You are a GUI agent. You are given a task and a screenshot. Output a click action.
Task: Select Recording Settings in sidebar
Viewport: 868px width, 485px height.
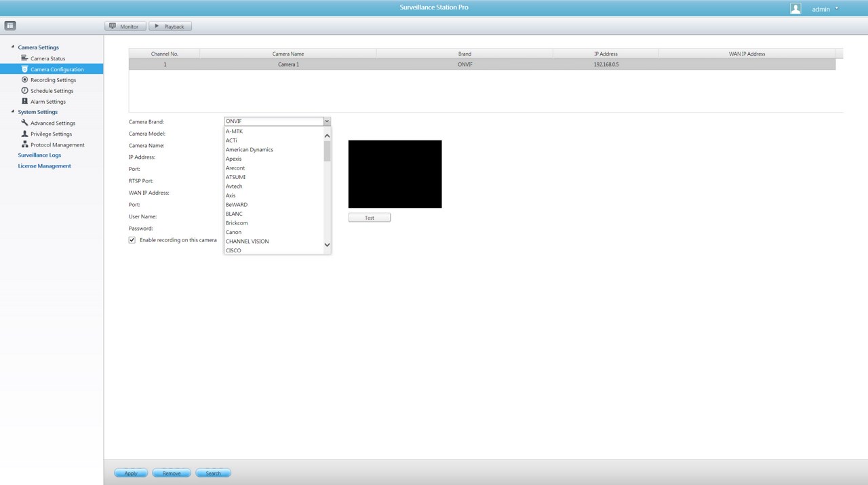(x=53, y=80)
